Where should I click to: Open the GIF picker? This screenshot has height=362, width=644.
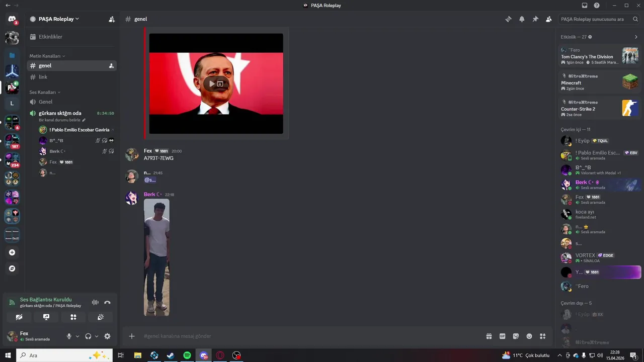click(502, 336)
